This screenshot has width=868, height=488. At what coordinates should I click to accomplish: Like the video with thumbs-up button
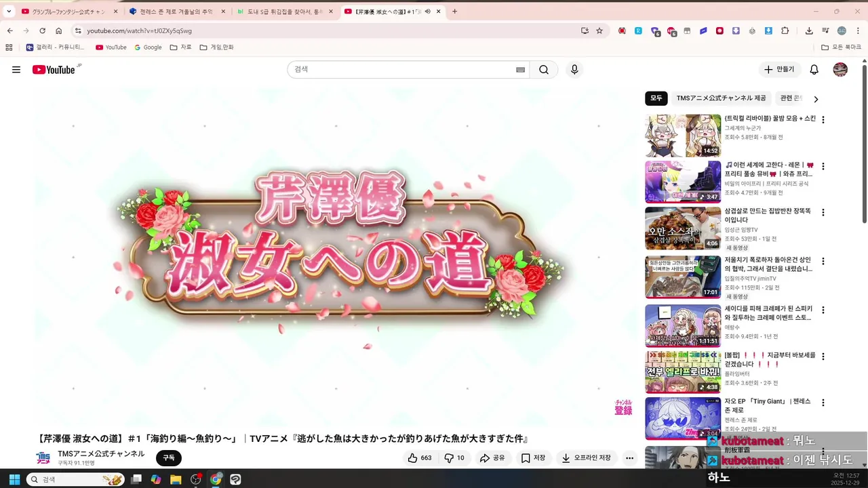click(x=420, y=458)
